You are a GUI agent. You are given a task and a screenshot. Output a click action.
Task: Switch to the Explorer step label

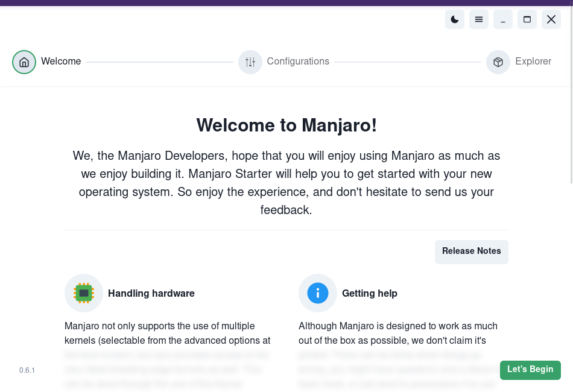(x=533, y=62)
